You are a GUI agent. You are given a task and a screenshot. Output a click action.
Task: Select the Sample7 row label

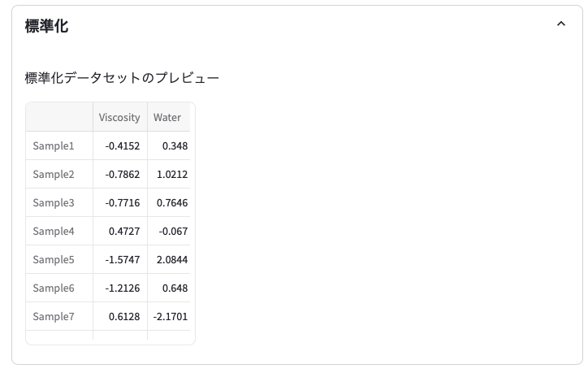(x=54, y=317)
